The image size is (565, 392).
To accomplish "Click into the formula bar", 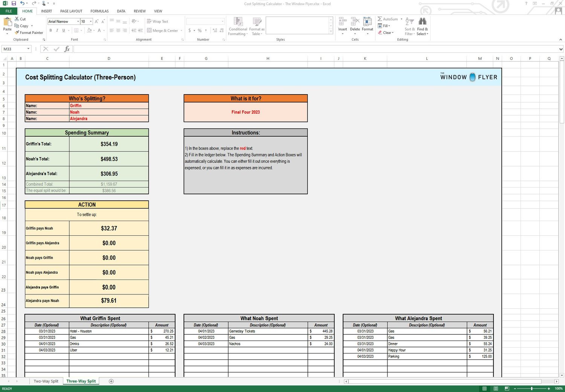I will [316, 49].
